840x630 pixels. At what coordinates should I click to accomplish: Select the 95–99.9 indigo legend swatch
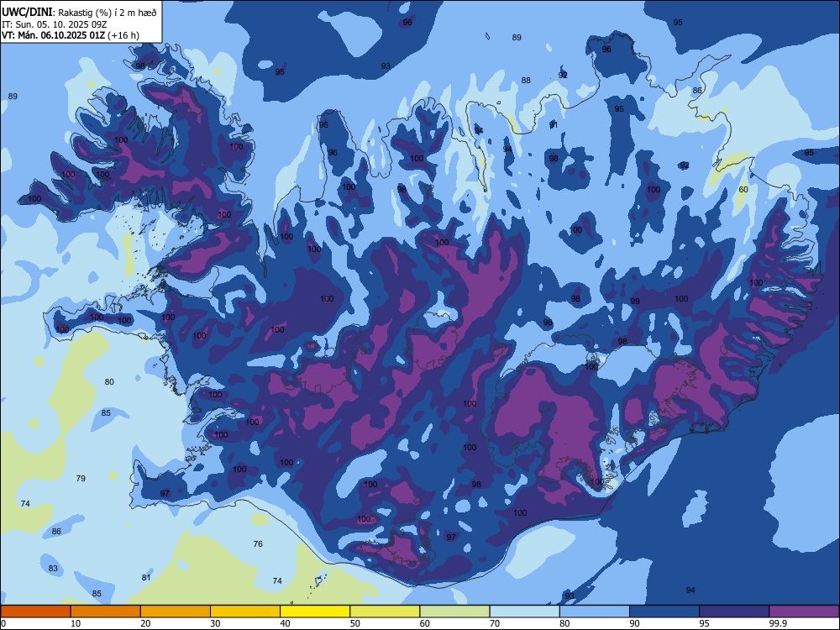point(734,612)
